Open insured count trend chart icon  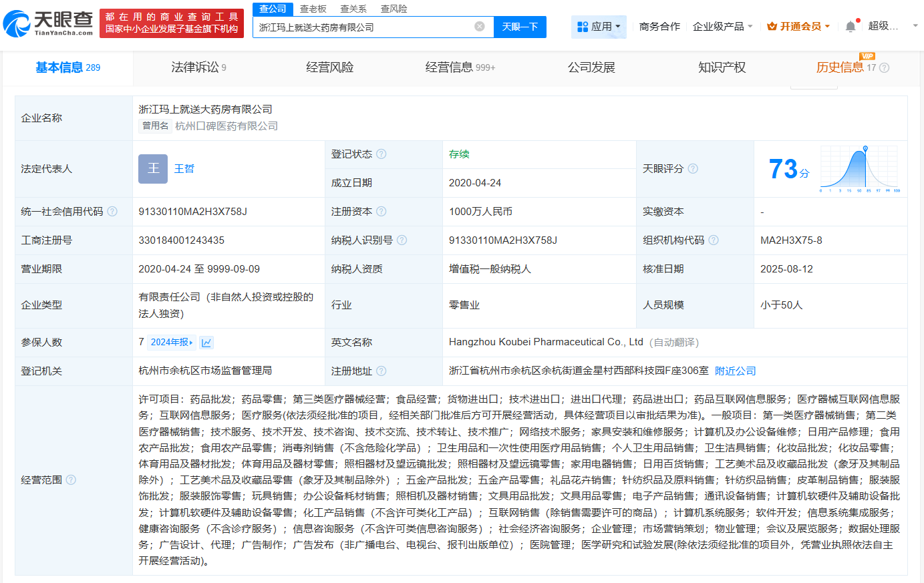pos(206,343)
